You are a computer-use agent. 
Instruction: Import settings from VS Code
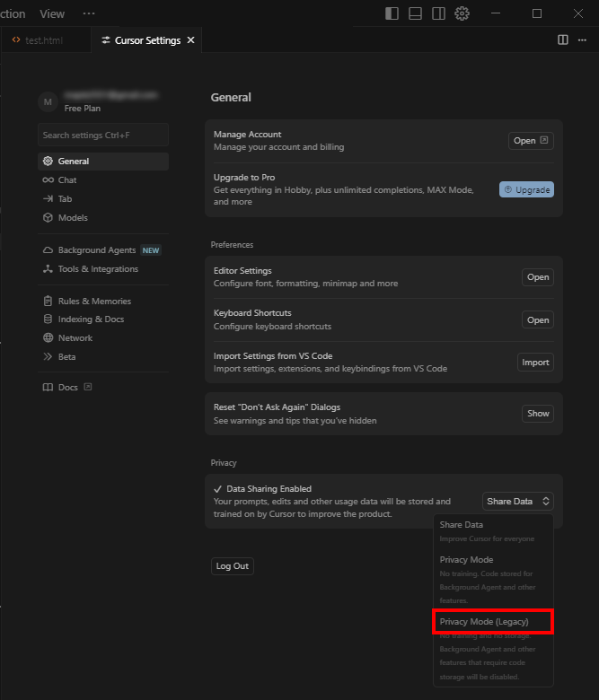click(535, 363)
